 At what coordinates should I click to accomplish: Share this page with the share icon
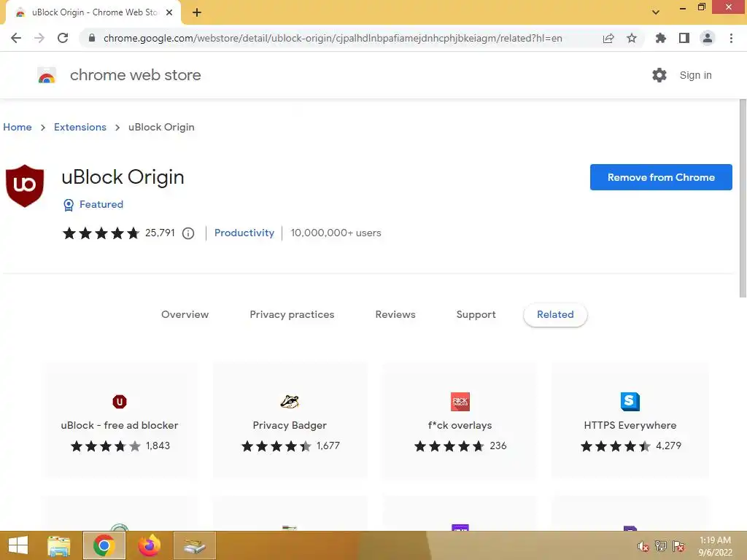click(x=608, y=38)
